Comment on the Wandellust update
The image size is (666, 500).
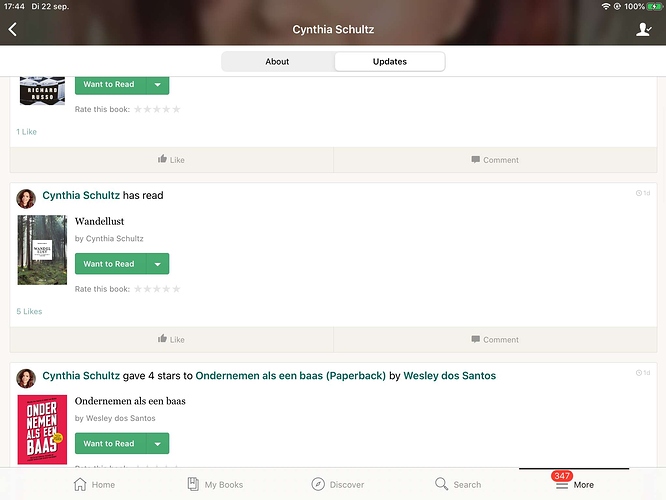pyautogui.click(x=495, y=339)
